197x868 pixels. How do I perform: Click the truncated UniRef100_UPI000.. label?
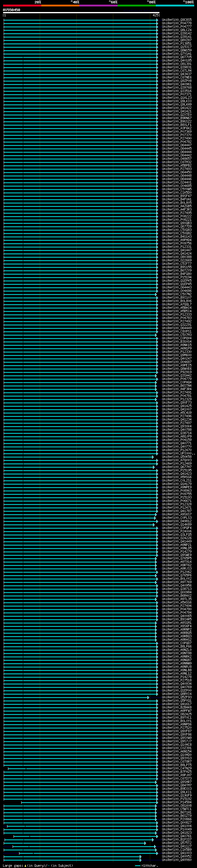click(178, 454)
